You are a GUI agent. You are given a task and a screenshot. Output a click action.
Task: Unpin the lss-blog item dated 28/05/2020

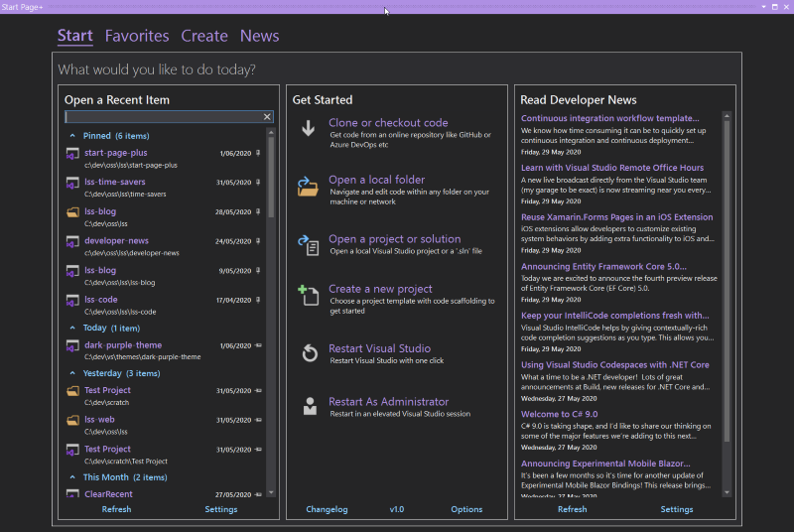click(x=258, y=211)
